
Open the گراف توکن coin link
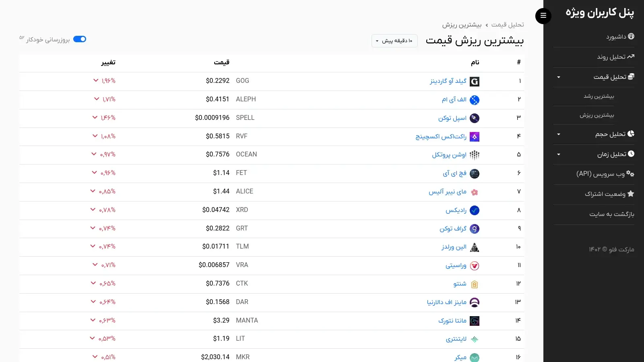click(453, 229)
